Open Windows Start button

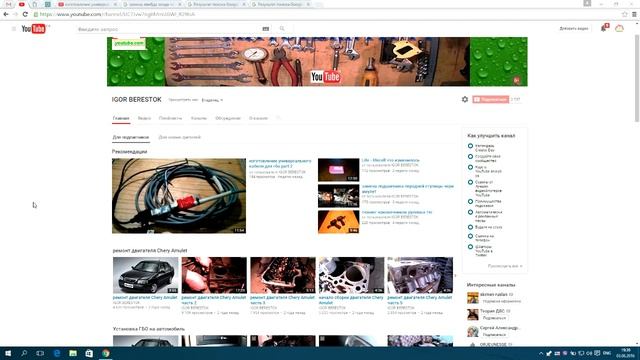(x=8, y=353)
